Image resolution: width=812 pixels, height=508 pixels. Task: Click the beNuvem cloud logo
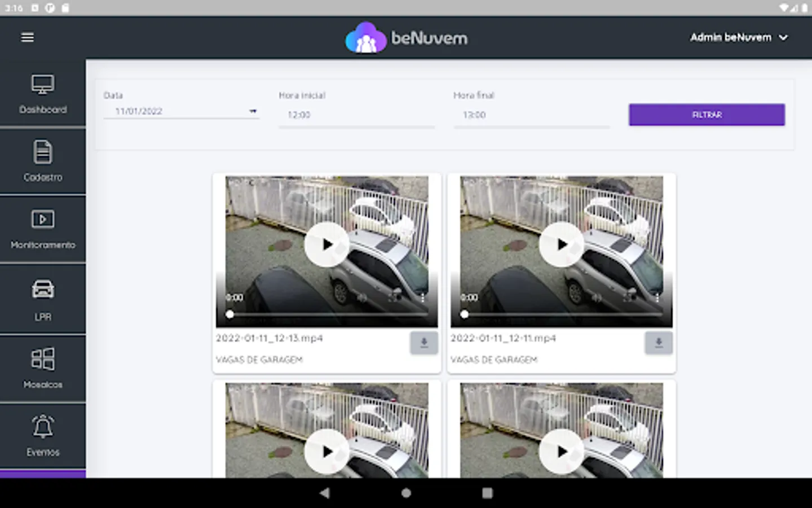(406, 38)
